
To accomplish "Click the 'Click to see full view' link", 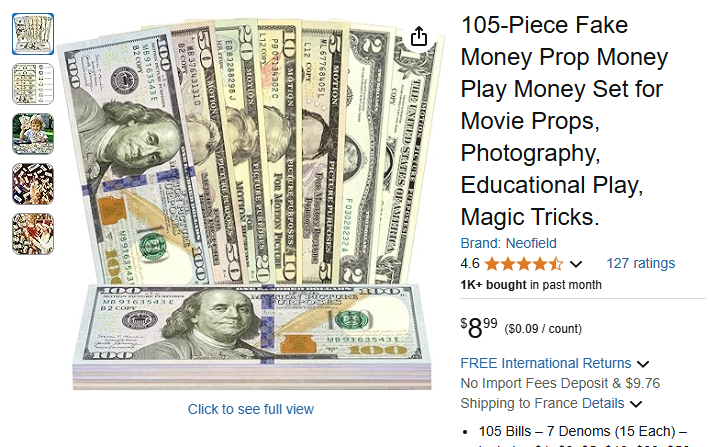I will [x=251, y=409].
